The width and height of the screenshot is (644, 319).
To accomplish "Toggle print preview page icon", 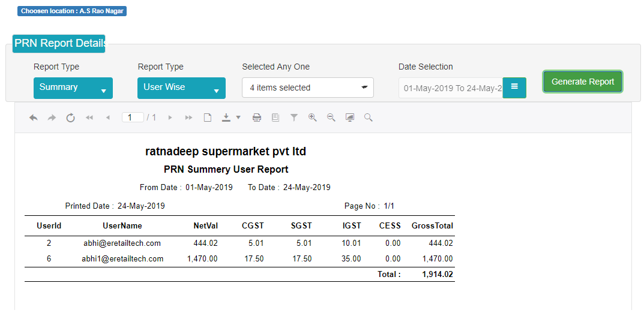I will tap(208, 118).
